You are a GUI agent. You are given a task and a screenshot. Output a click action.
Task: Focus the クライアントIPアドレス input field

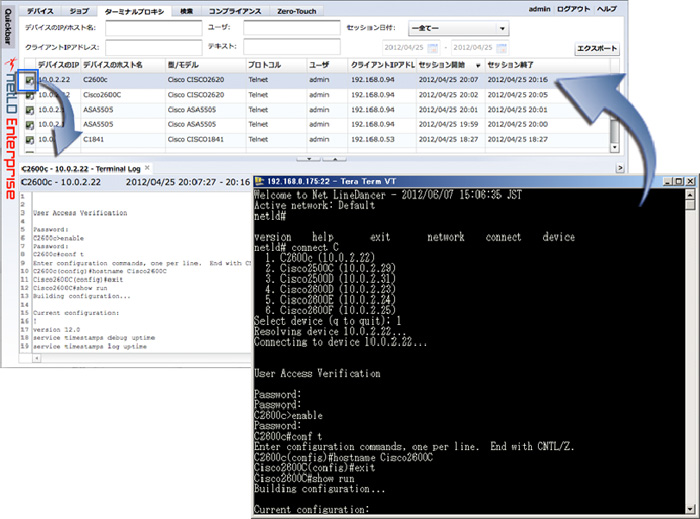click(154, 47)
